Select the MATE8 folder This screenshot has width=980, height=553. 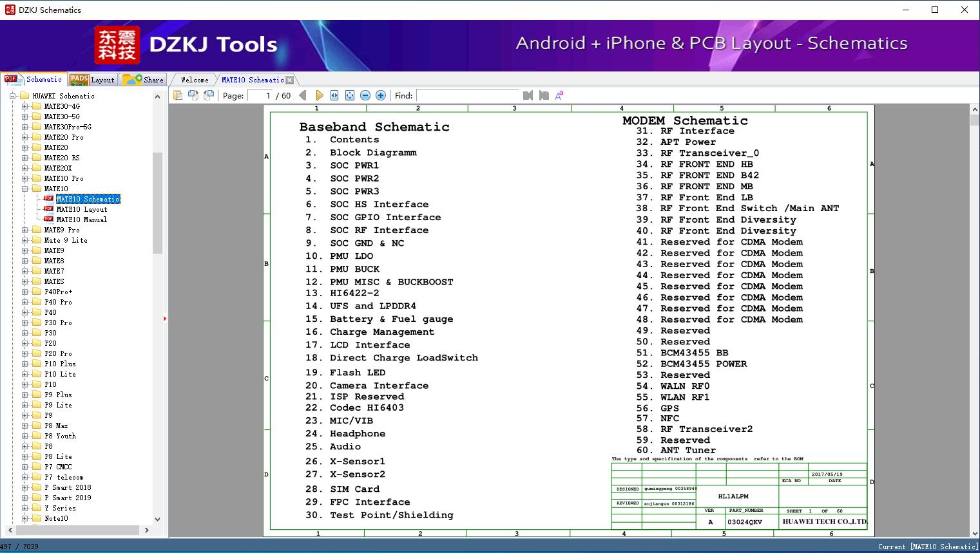pos(54,261)
